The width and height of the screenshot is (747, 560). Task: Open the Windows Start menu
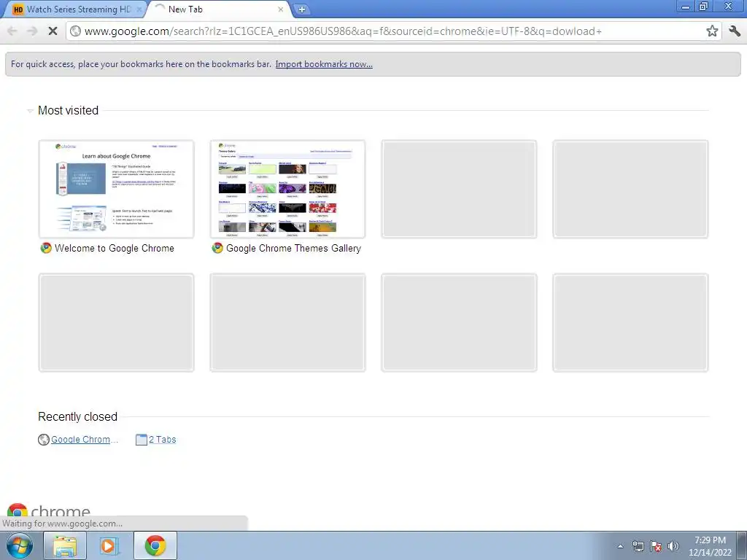(x=20, y=545)
